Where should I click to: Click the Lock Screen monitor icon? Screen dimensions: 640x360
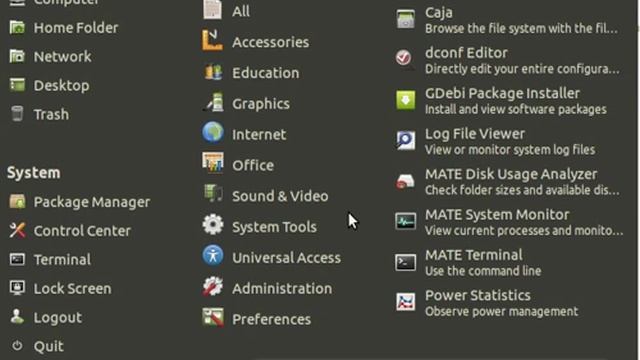click(x=17, y=288)
